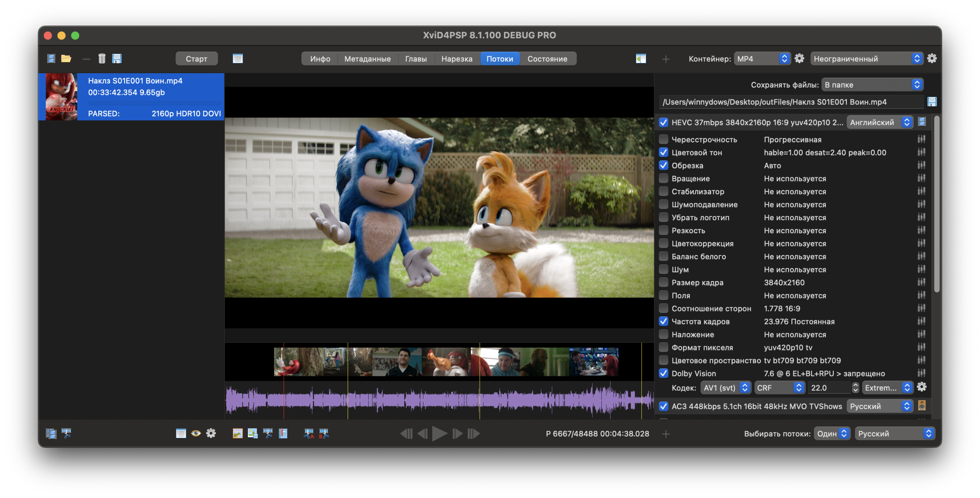Step one frame forward
The width and height of the screenshot is (980, 498).
tap(457, 433)
